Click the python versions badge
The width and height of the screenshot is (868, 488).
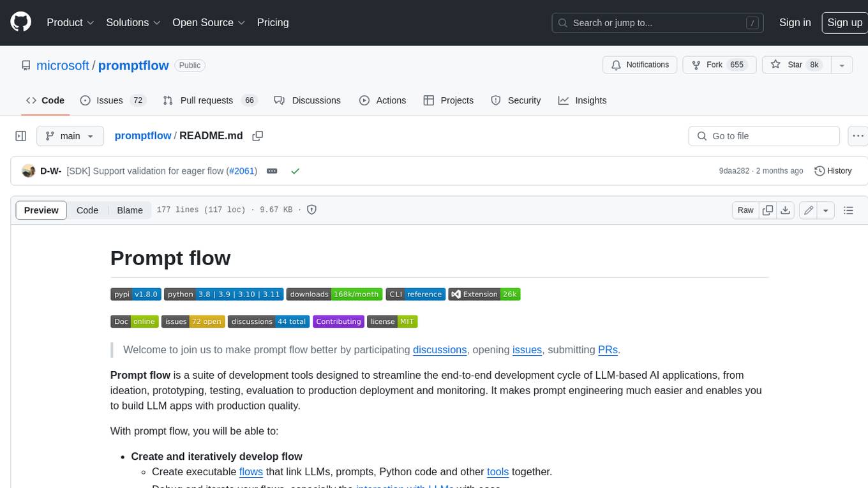pos(224,294)
